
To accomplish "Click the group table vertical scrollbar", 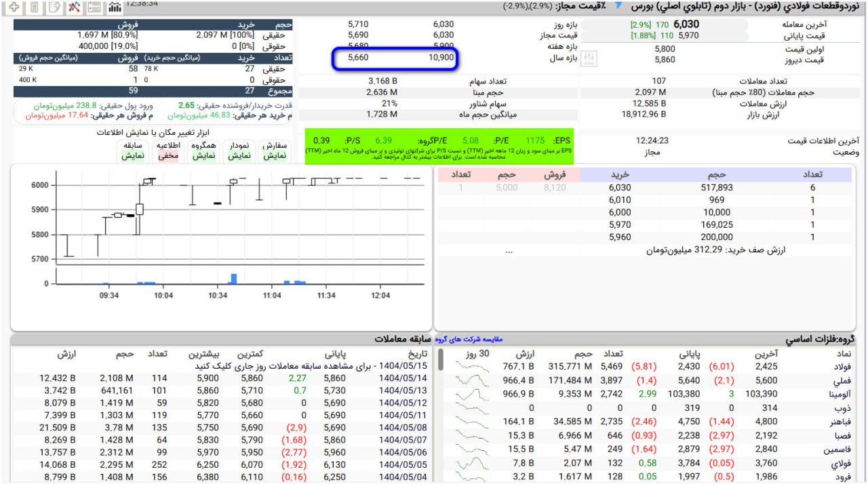I will point(440,359).
